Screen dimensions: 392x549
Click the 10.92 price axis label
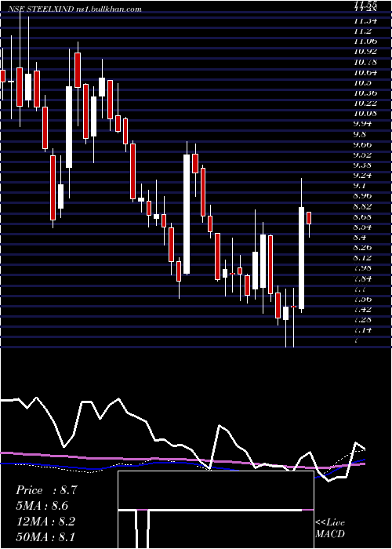[x=365, y=52]
